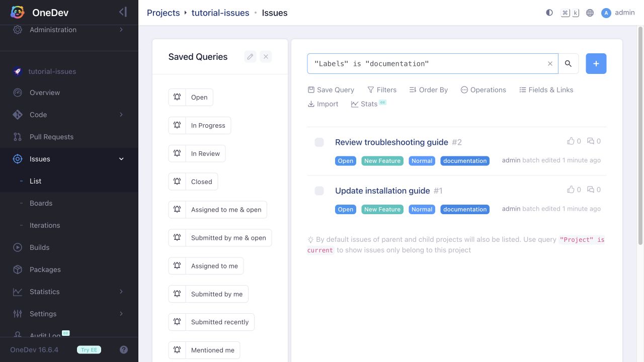Collapse the Issues submenu
The width and height of the screenshot is (644, 362).
121,159
